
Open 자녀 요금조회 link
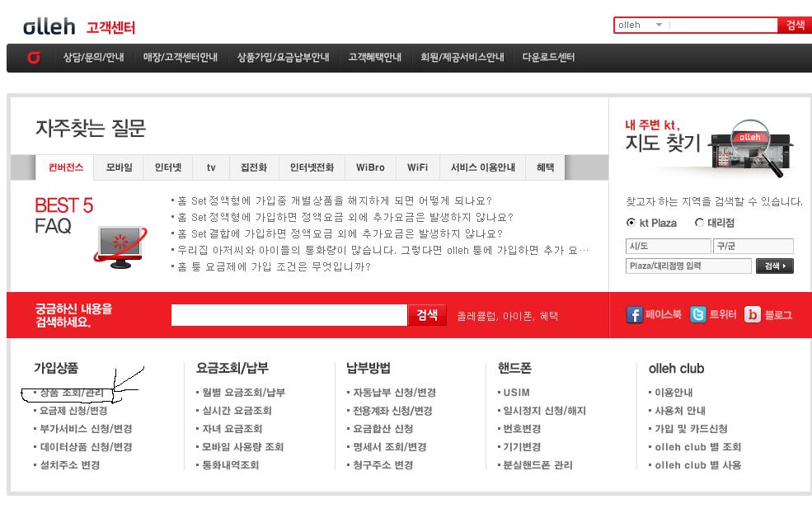click(232, 429)
